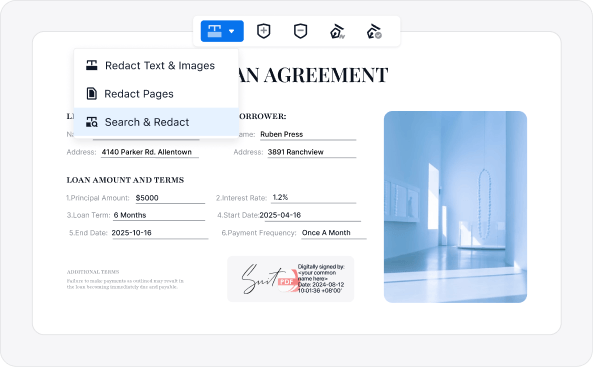Click the borrower name Ruben Press

click(x=282, y=134)
